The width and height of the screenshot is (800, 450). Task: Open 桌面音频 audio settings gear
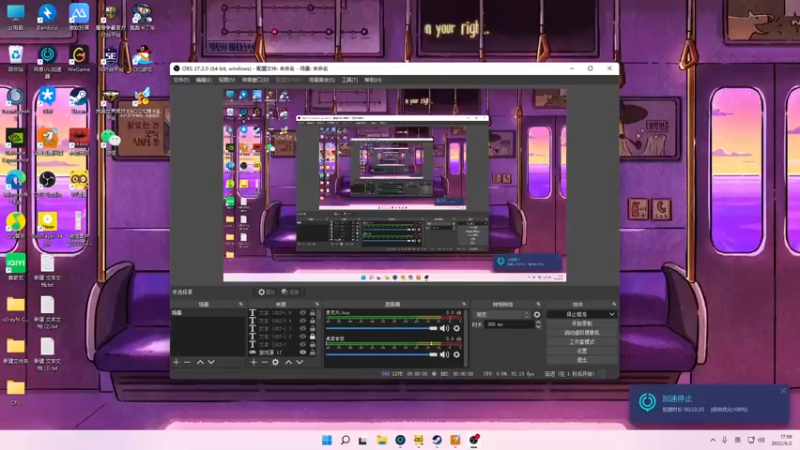coord(457,355)
